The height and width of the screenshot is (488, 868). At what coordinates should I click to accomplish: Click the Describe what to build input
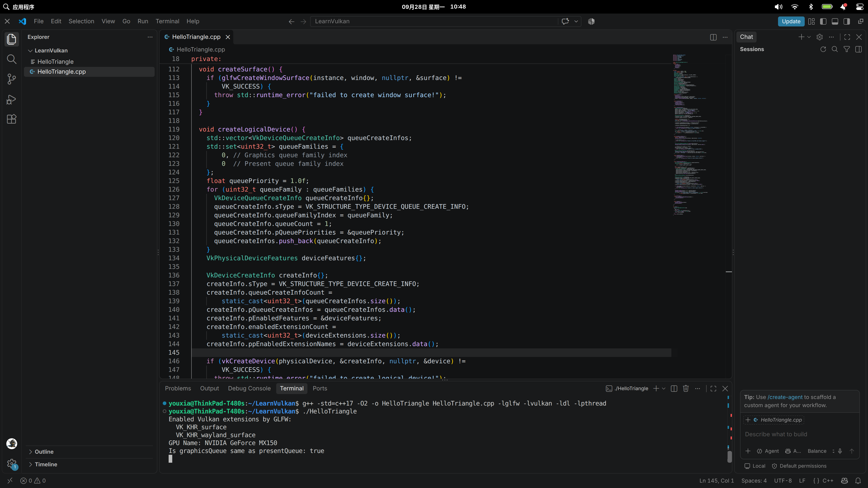pyautogui.click(x=799, y=434)
